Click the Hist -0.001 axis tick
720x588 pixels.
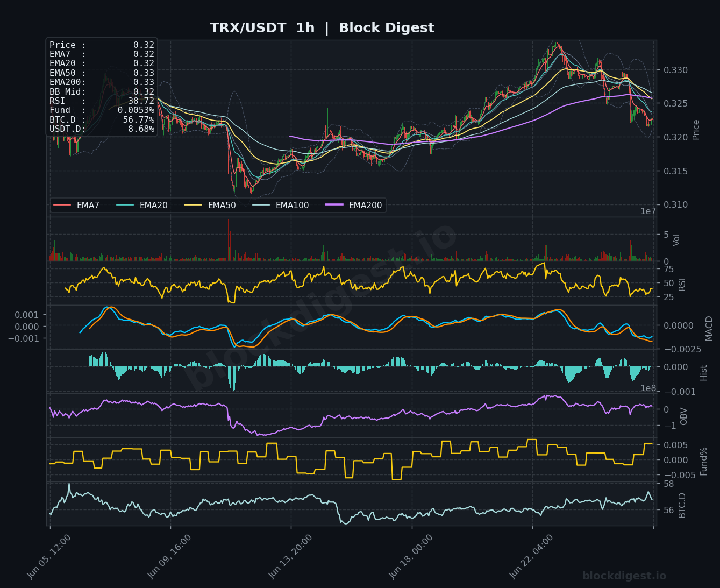(x=680, y=392)
